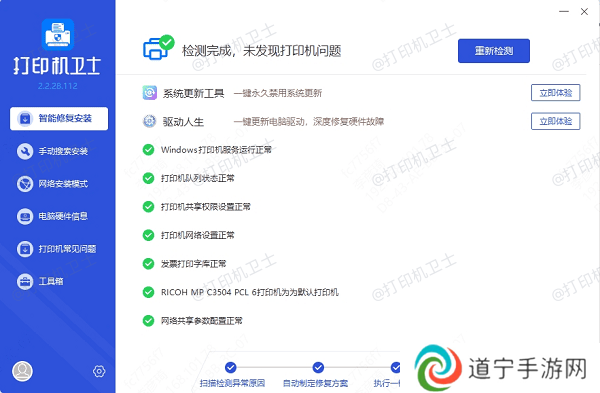Click the 驱动人生 description text
The image size is (600, 393).
[x=309, y=122]
